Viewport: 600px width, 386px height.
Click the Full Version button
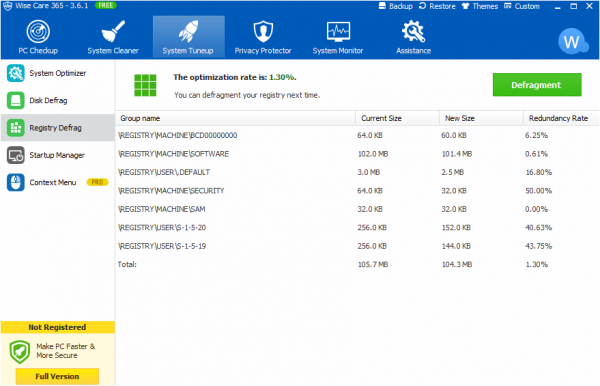pos(57,376)
